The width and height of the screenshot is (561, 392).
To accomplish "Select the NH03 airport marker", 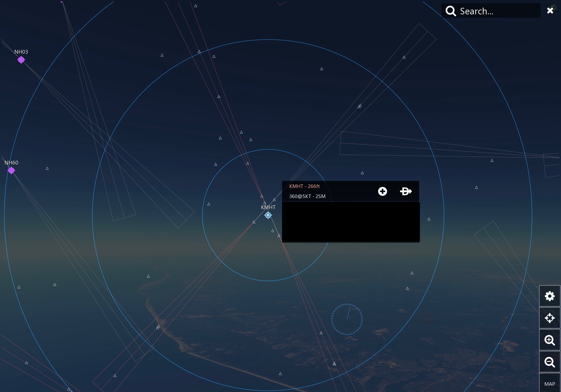I will pos(21,60).
